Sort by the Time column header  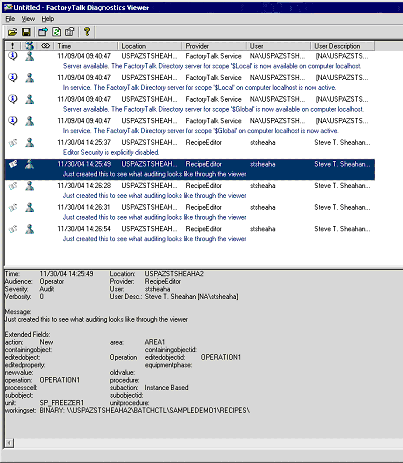pyautogui.click(x=85, y=46)
